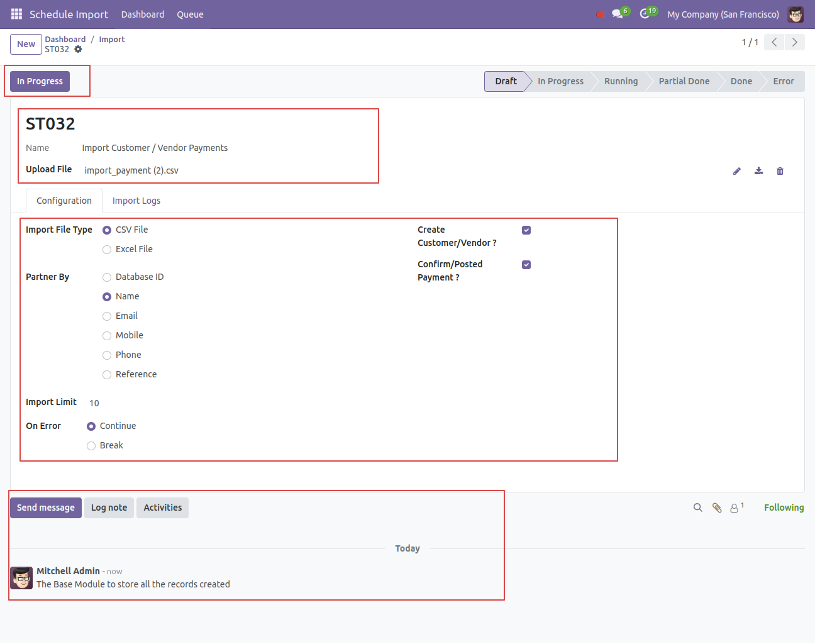Choose Reference for Partner By
Viewport: 815px width, 644px height.
point(107,375)
